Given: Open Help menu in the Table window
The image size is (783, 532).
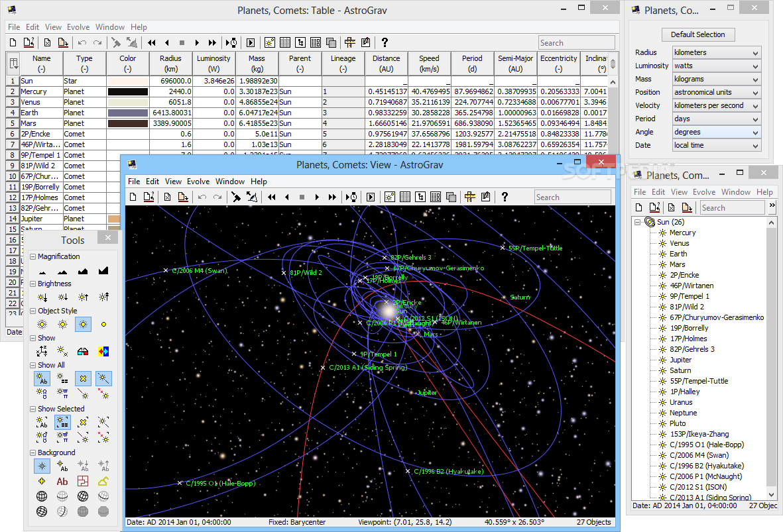Looking at the screenshot, I should coord(139,27).
